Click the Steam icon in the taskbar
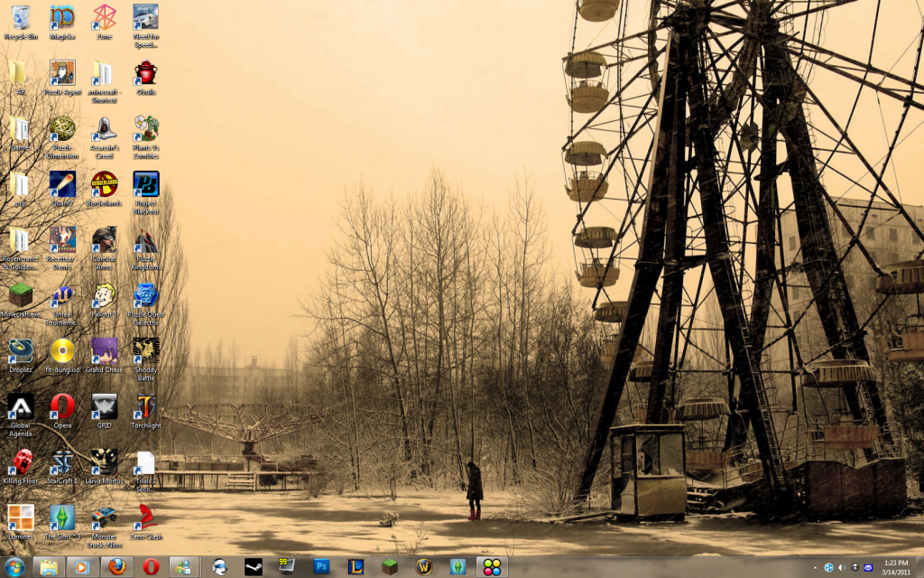Image resolution: width=924 pixels, height=578 pixels. [x=254, y=566]
